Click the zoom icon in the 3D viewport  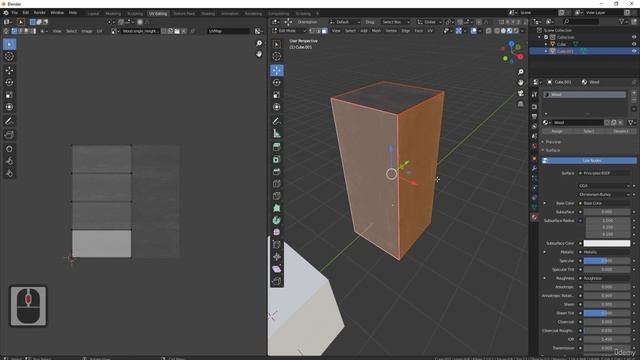coord(521,72)
